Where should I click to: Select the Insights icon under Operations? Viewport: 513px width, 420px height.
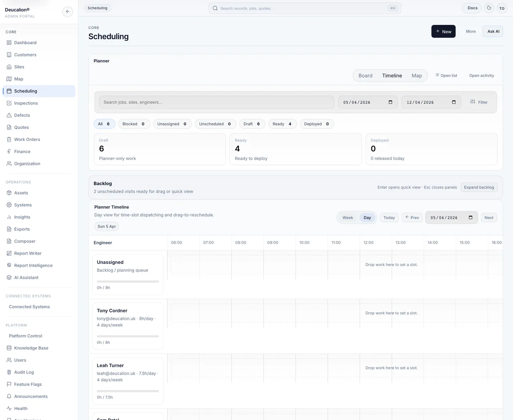pos(9,217)
